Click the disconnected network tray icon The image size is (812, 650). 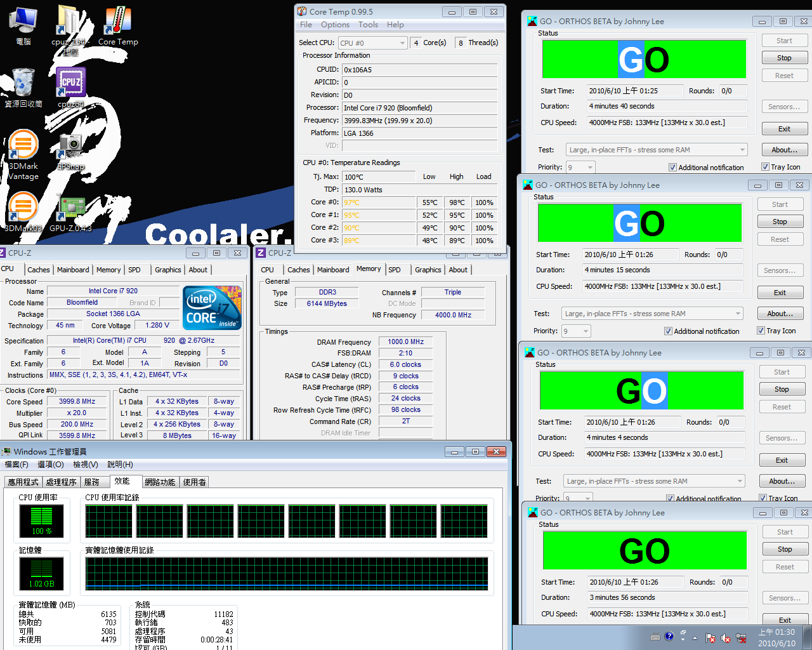(x=741, y=638)
